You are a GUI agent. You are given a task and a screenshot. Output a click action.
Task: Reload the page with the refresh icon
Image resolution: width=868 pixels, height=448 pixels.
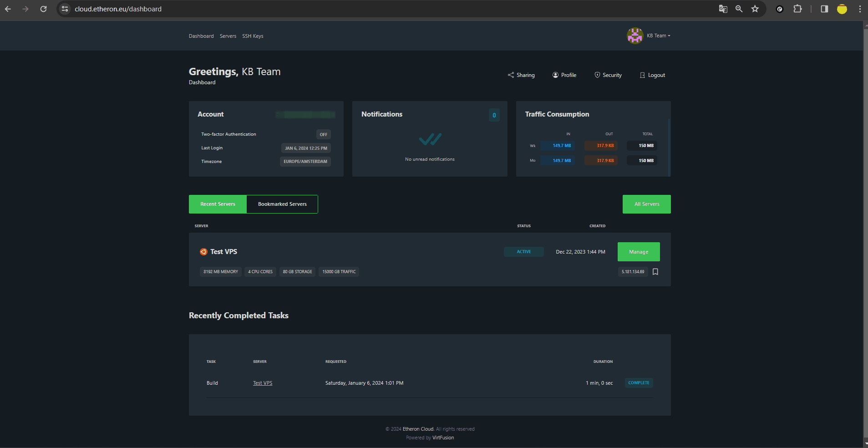coord(43,9)
